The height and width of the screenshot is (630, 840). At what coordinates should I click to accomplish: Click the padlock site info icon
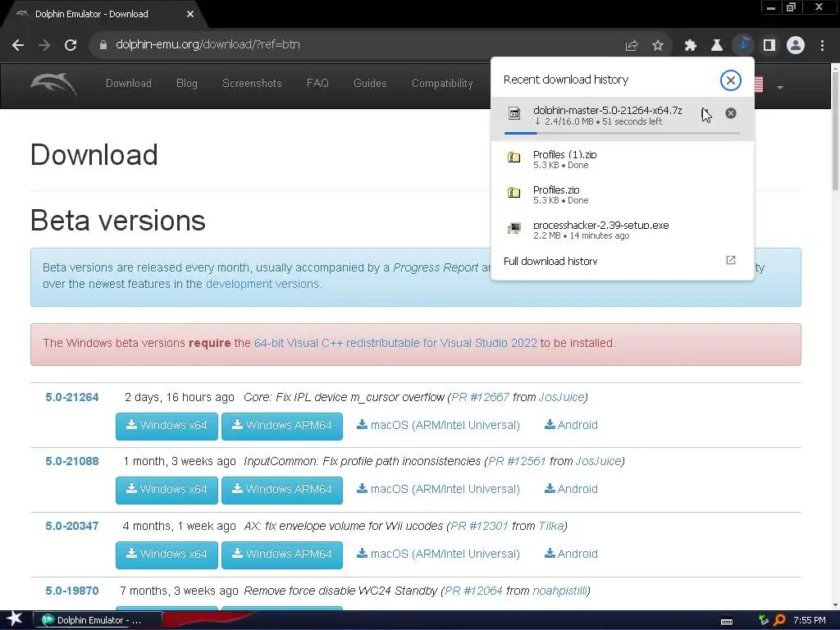click(x=103, y=45)
